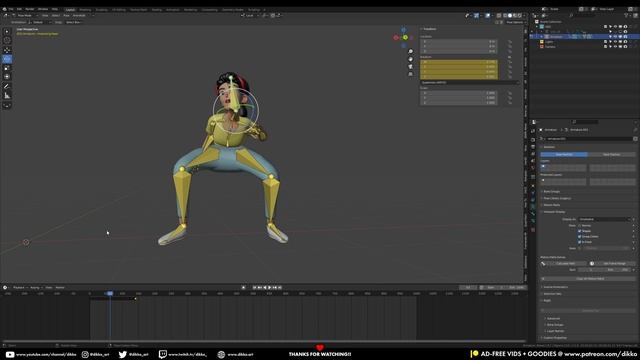
Task: Open the rotation mode Quaternion dropdown
Action: pos(469,82)
